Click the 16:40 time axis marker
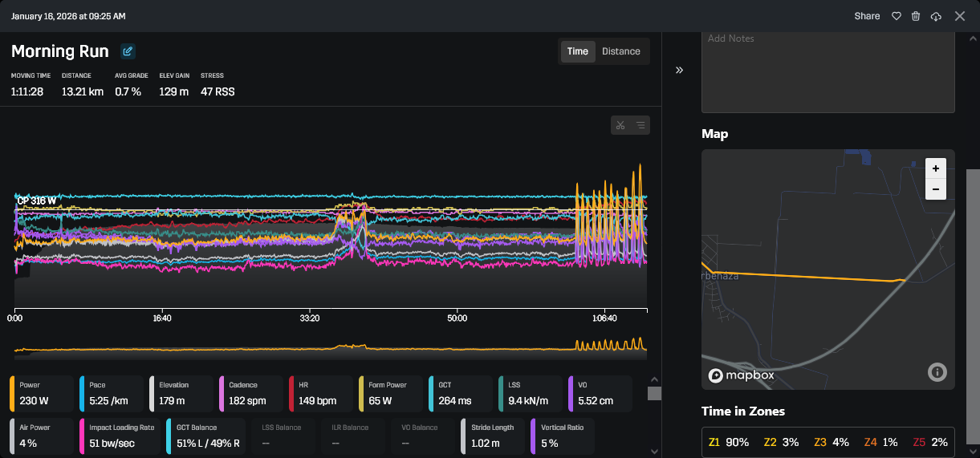Viewport: 980px width, 458px height. click(162, 318)
